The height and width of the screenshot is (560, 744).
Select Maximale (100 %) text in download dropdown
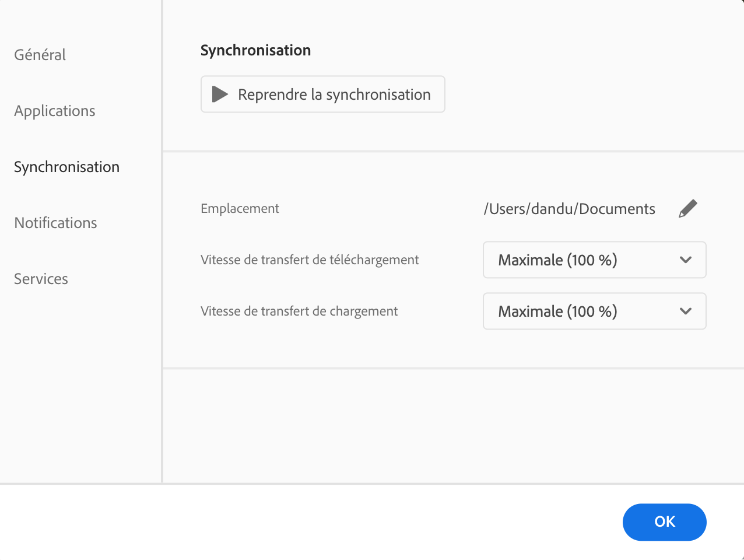click(x=557, y=260)
